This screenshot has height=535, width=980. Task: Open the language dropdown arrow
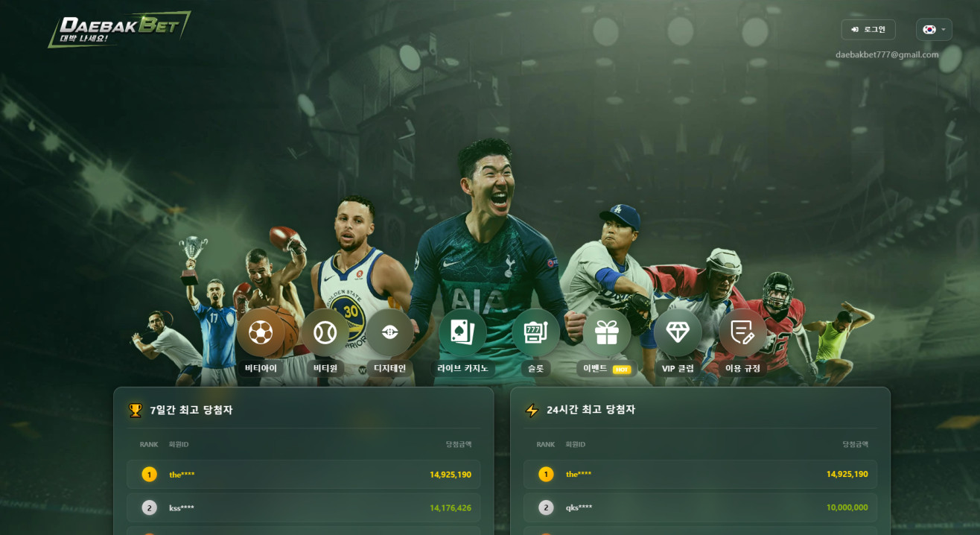944,30
